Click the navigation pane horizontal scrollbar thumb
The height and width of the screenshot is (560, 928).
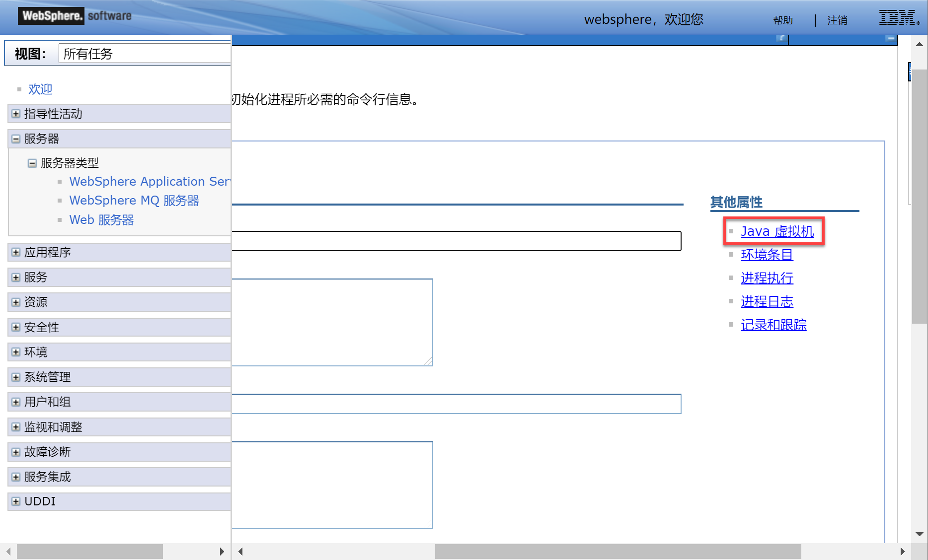point(90,552)
